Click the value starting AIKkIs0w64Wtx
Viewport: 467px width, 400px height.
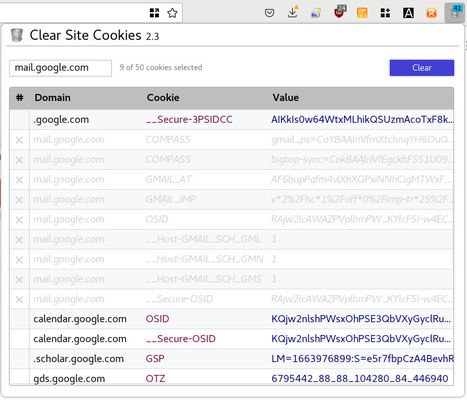pos(362,120)
